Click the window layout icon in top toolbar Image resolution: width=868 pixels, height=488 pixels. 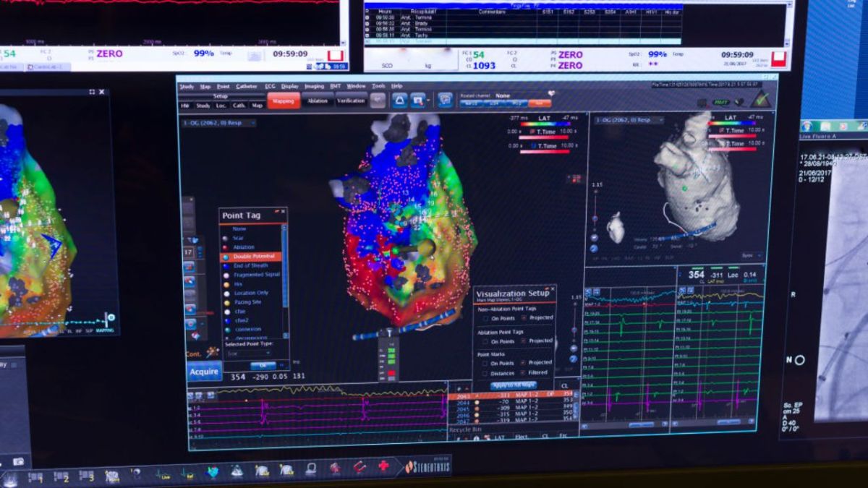click(445, 100)
